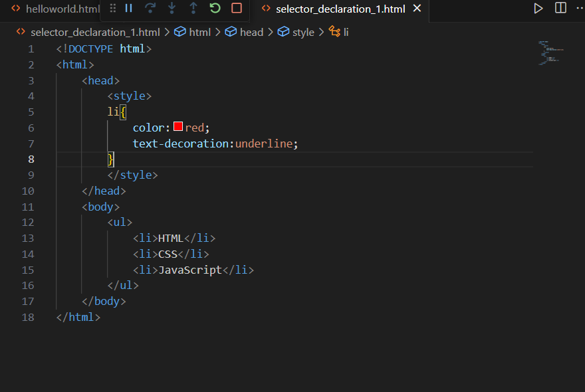The height and width of the screenshot is (392, 585).
Task: Click the DOCTYPE text on line 1
Action: (x=90, y=49)
